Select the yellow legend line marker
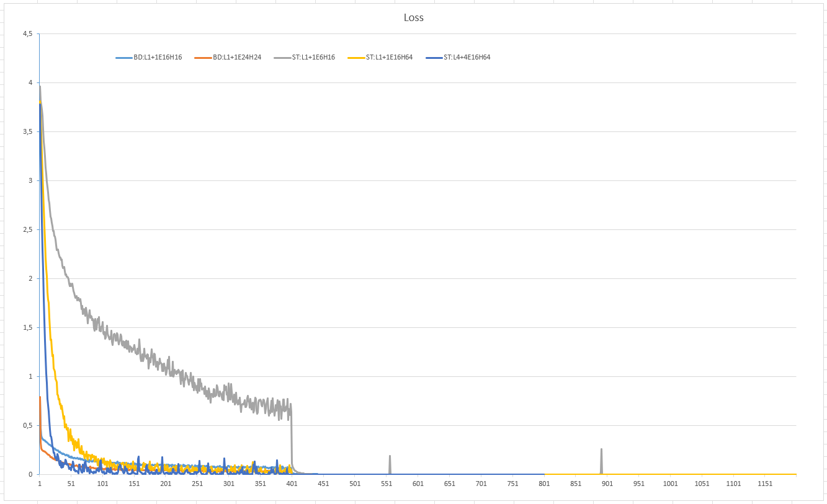This screenshot has width=827, height=504. [356, 58]
